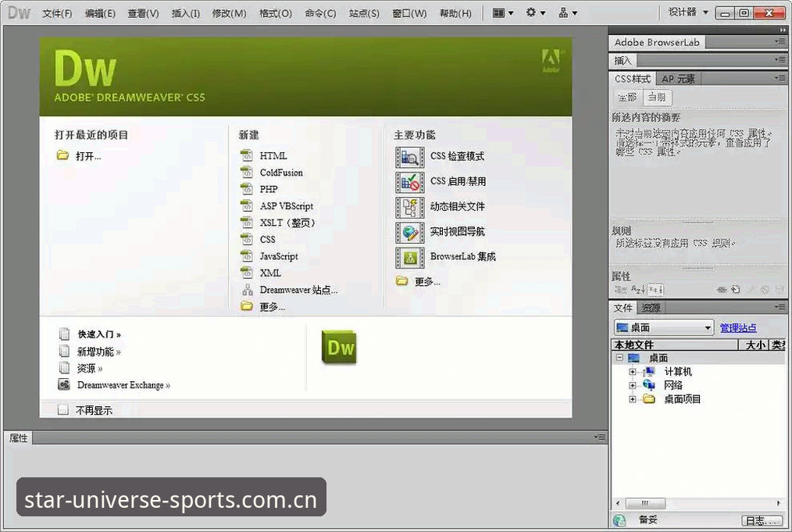Viewport: 792px width, 532px height.
Task: Tick the 不再显示 checkbox
Action: [63, 409]
